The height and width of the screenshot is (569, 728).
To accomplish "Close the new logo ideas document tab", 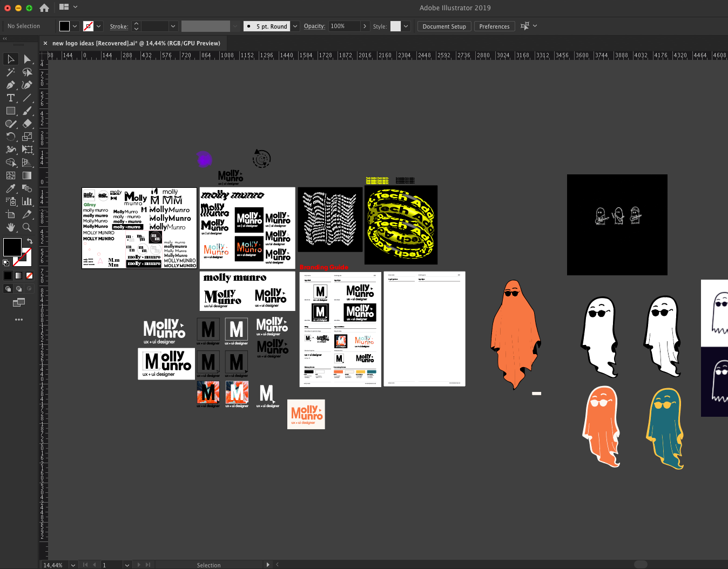I will pos(45,43).
